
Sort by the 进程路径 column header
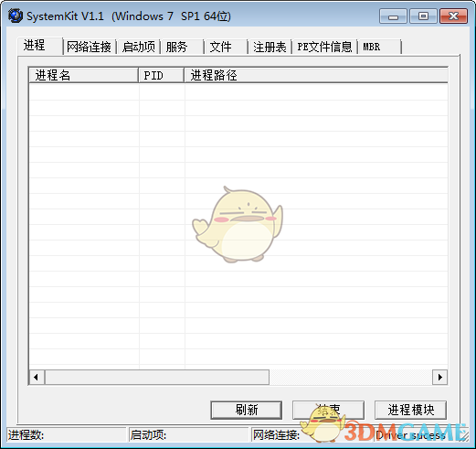pyautogui.click(x=316, y=75)
